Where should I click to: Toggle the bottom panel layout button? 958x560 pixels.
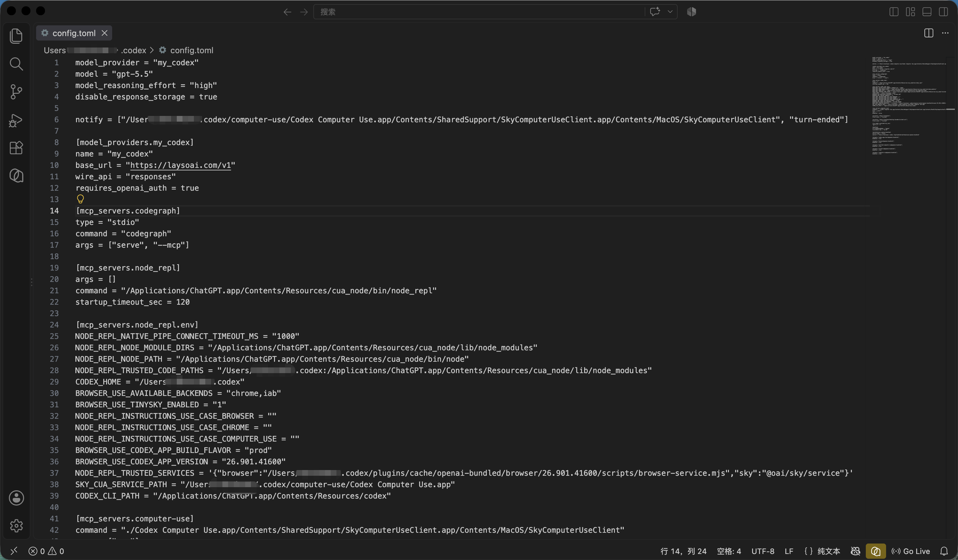[x=927, y=12]
